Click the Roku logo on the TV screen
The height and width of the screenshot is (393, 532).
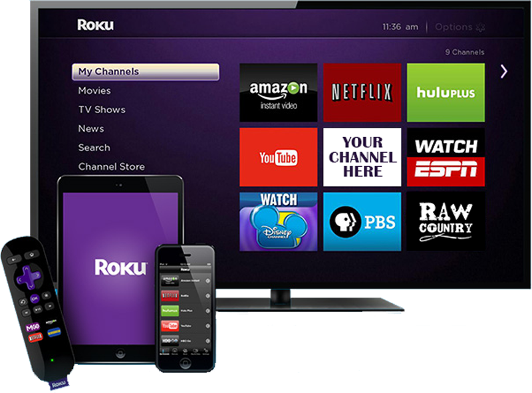[x=96, y=25]
